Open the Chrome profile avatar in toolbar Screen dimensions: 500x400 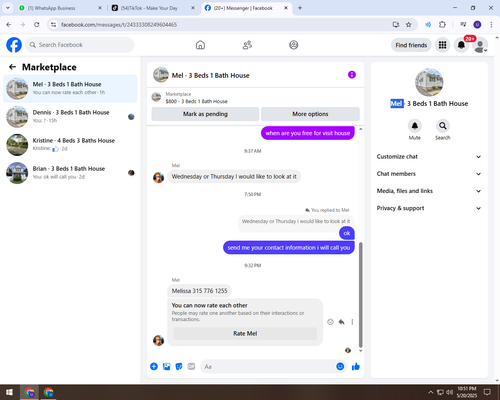[477, 25]
